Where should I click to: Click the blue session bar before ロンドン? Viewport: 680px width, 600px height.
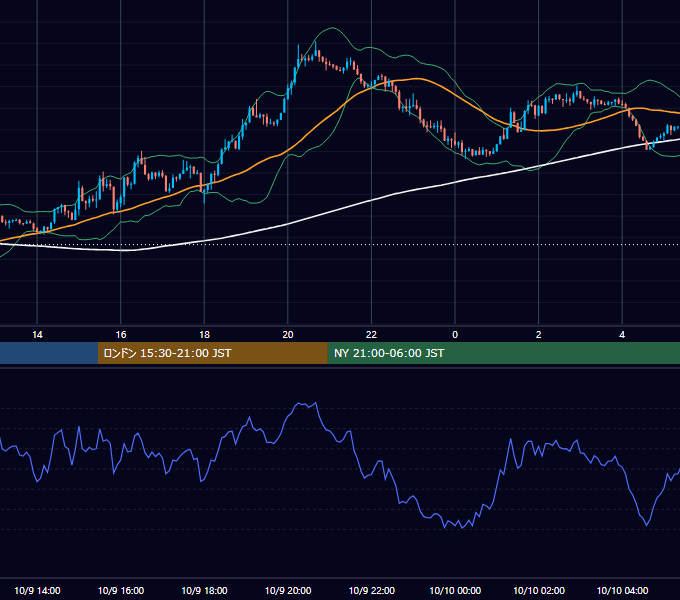[49, 353]
